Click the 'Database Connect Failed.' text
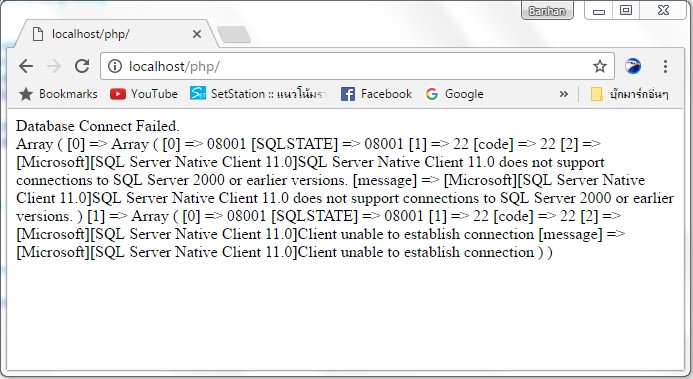This screenshot has height=379, width=693. pos(98,126)
